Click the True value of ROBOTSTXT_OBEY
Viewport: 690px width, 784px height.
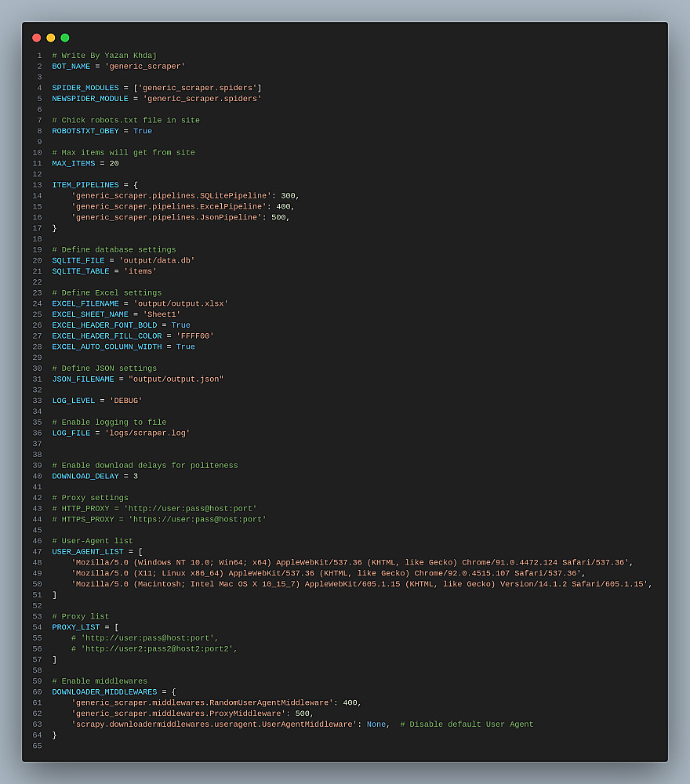coord(143,131)
